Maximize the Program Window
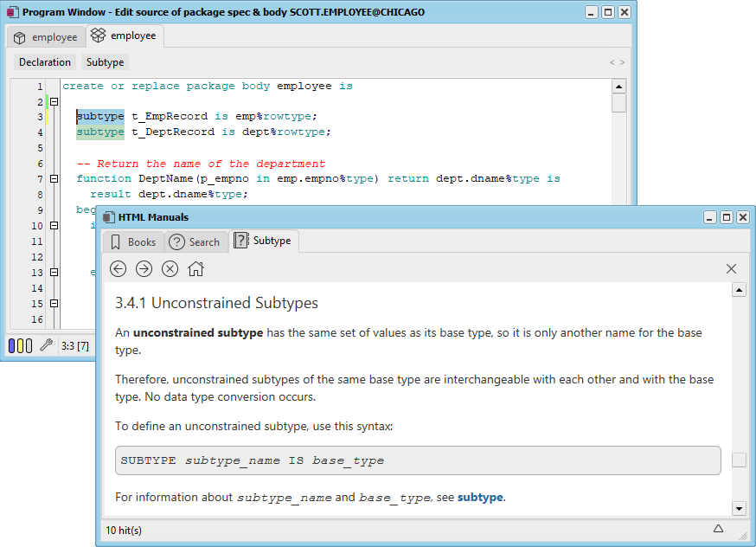Image resolution: width=756 pixels, height=547 pixels. click(x=608, y=12)
